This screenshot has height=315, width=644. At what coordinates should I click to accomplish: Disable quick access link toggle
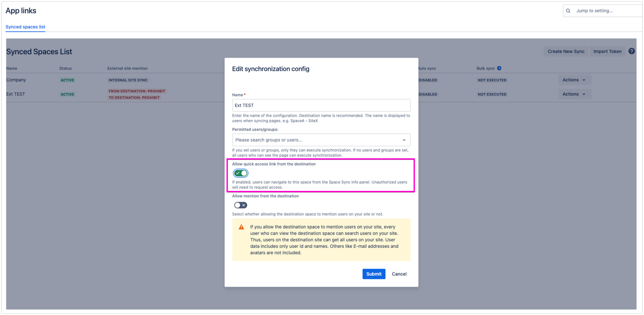(240, 173)
